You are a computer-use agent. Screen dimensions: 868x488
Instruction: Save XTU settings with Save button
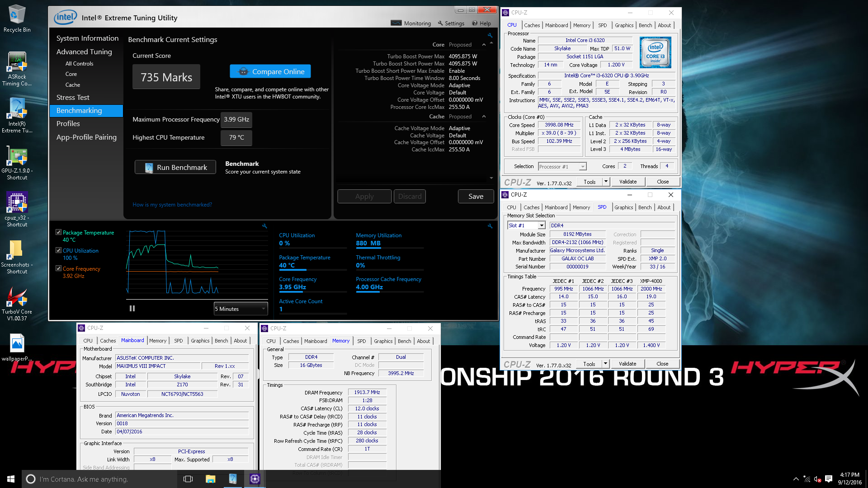point(476,197)
